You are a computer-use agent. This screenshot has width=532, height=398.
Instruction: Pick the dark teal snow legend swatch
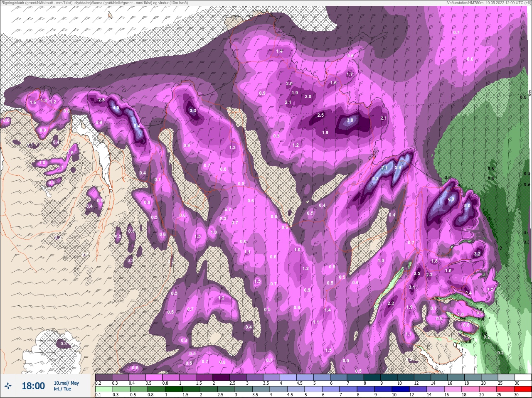click(x=373, y=378)
